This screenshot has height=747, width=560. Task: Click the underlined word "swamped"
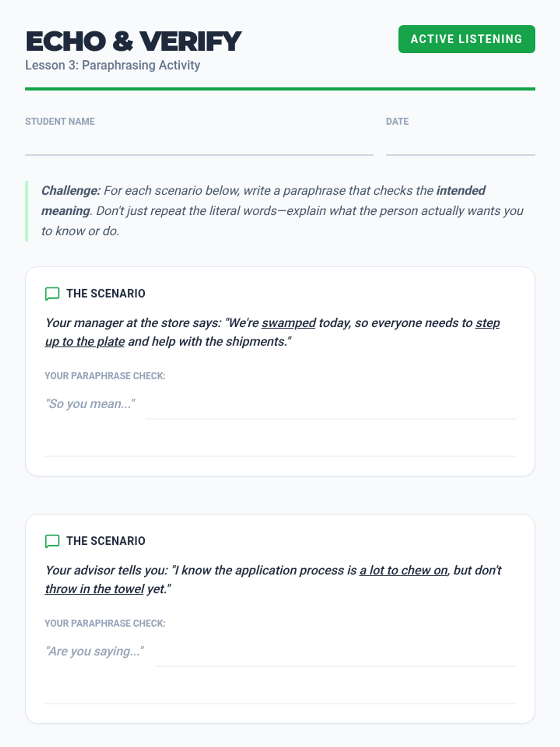pyautogui.click(x=288, y=323)
